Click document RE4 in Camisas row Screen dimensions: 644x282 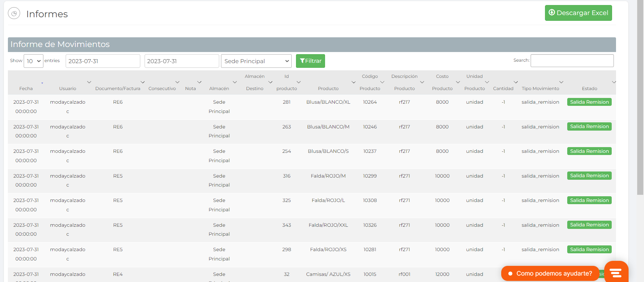pyautogui.click(x=118, y=274)
